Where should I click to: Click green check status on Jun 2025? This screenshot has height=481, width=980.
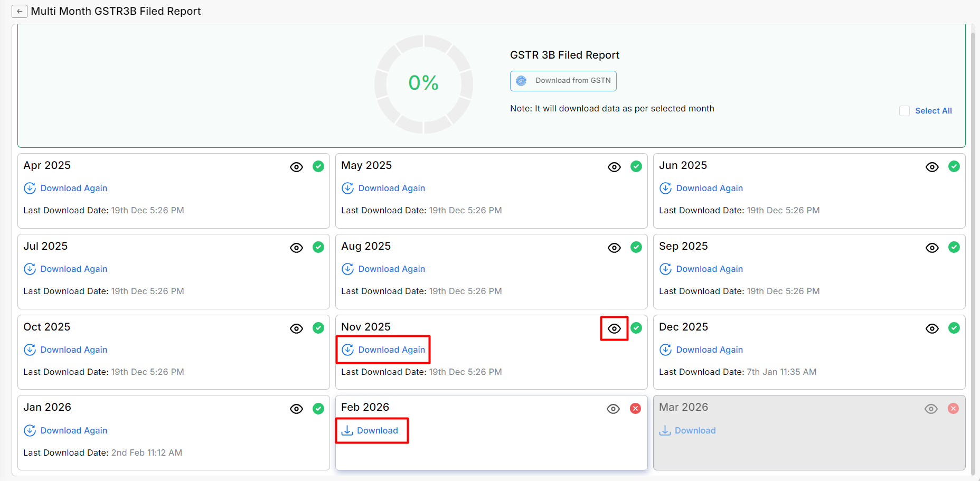click(x=954, y=167)
